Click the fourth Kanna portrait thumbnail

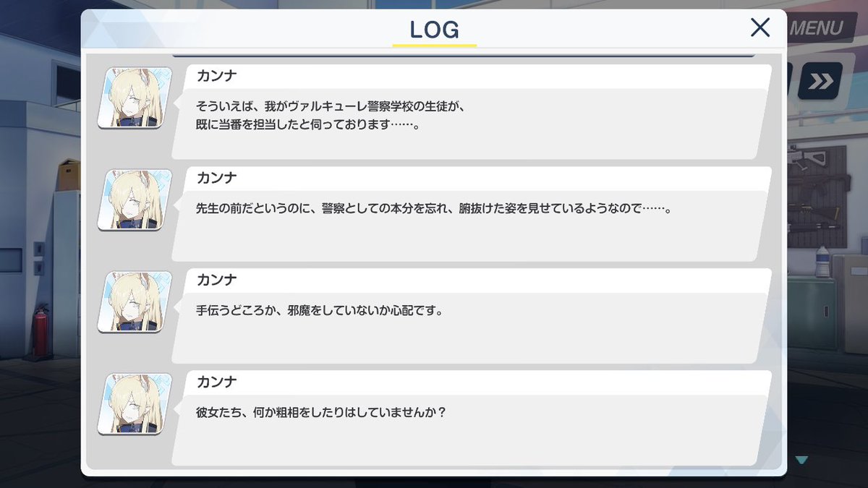(135, 403)
